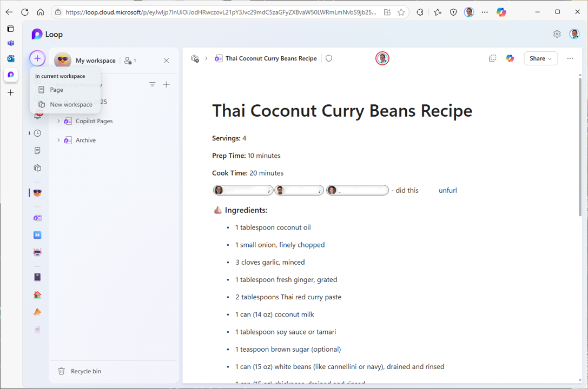This screenshot has width=588, height=389.
Task: Expand the Archive tree item
Action: tap(58, 140)
